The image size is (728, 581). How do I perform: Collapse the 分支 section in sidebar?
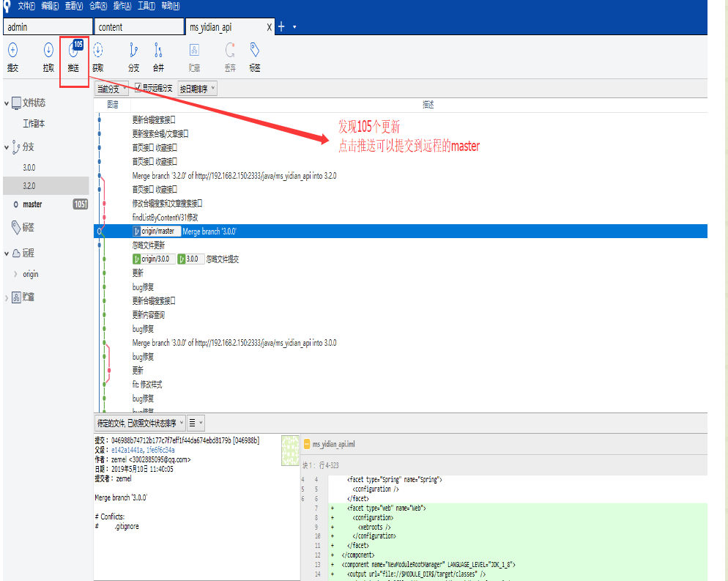(7, 147)
